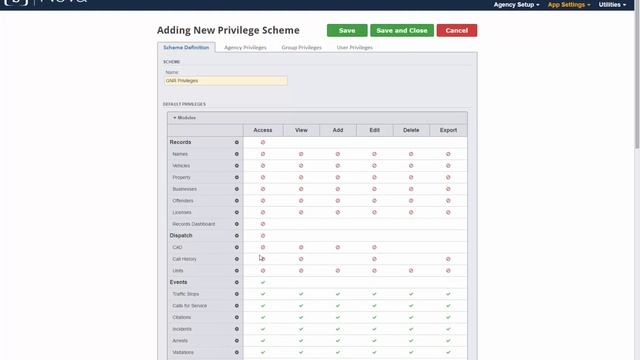Select the Call History row label

pos(184,259)
